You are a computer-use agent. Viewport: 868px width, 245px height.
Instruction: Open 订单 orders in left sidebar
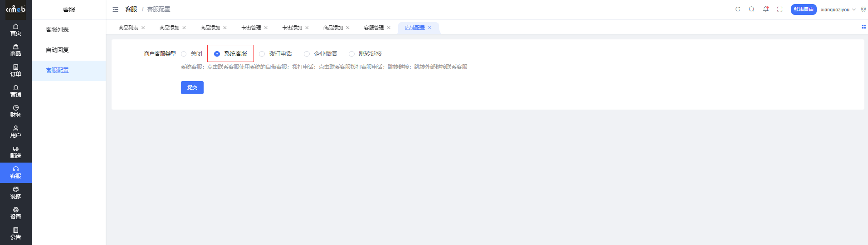(16, 71)
